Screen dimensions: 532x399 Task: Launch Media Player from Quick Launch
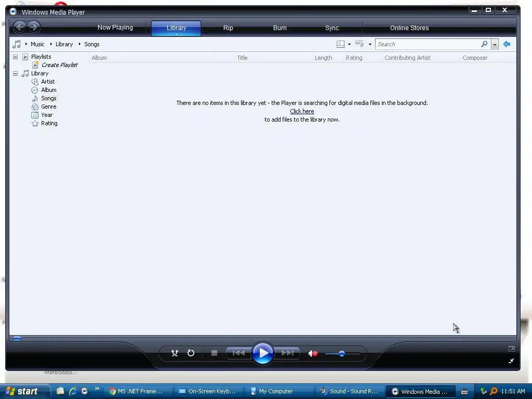(x=85, y=391)
